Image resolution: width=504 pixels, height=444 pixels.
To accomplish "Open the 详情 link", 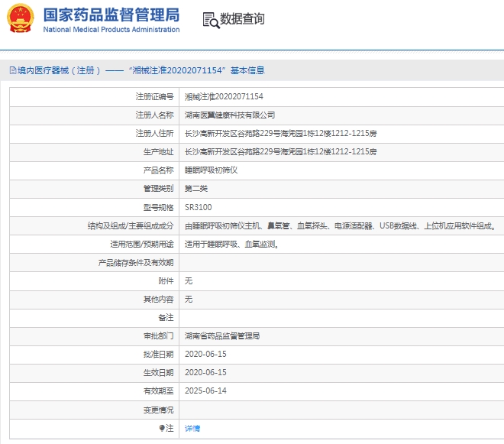I will [x=192, y=428].
